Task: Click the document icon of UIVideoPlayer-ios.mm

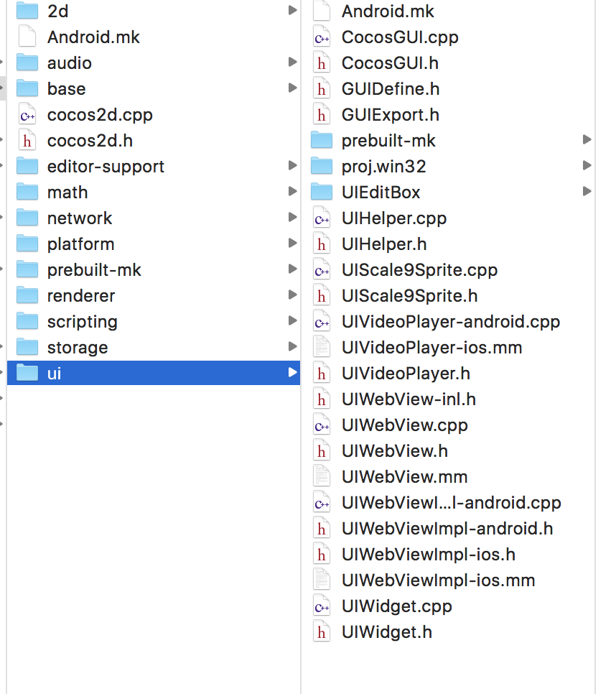Action: point(322,347)
